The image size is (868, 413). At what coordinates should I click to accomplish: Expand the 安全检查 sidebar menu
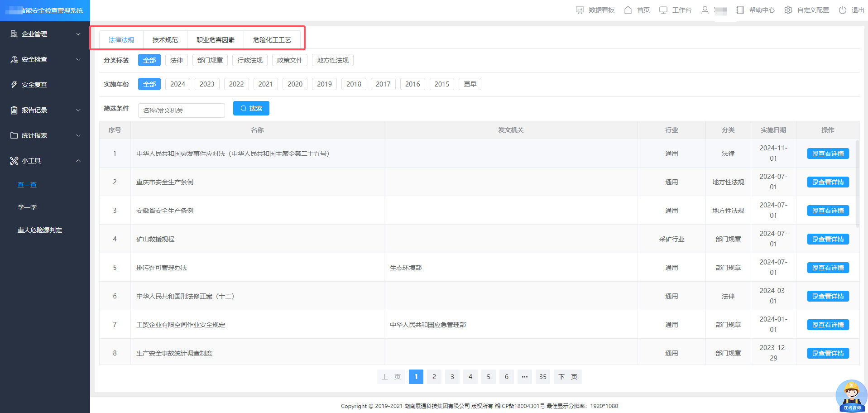pos(45,59)
